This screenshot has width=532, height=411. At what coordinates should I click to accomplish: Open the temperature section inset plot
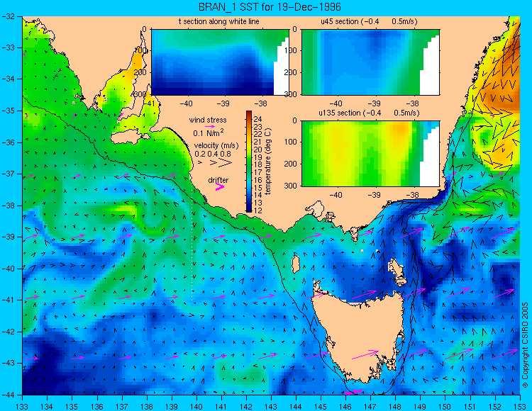220,62
